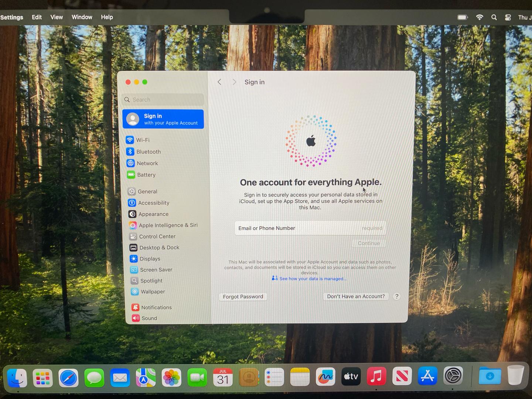532x399 pixels.
Task: Launch Music from the Dock
Action: pyautogui.click(x=376, y=376)
